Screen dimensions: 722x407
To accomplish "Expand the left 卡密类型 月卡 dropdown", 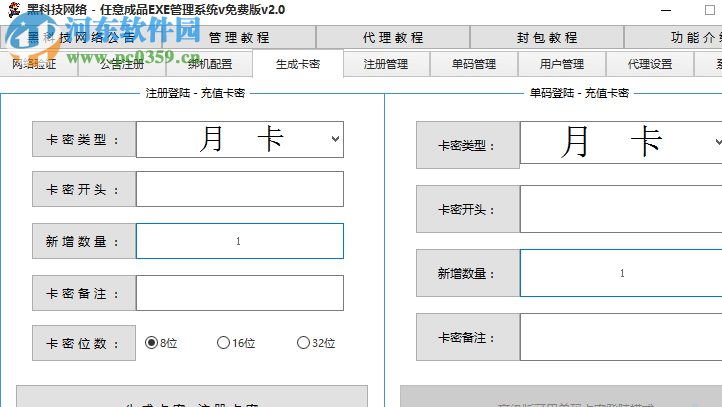I will coord(335,139).
